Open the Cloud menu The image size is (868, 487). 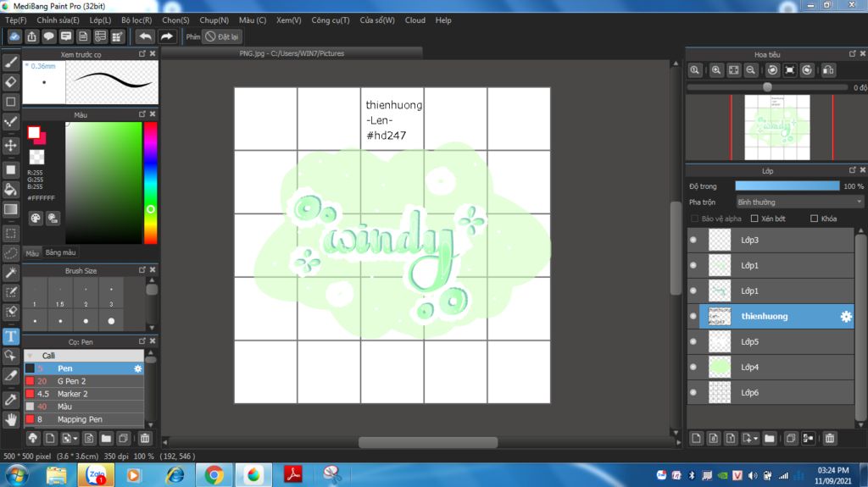pyautogui.click(x=415, y=20)
